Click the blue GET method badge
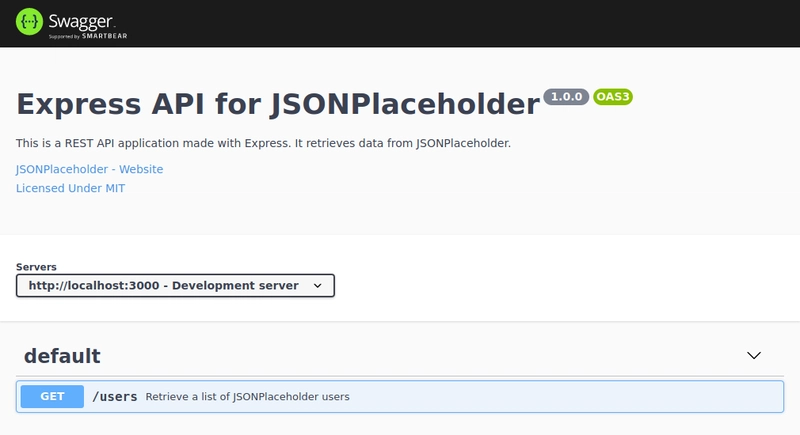Screen dimensions: 800x435 [x=53, y=396]
